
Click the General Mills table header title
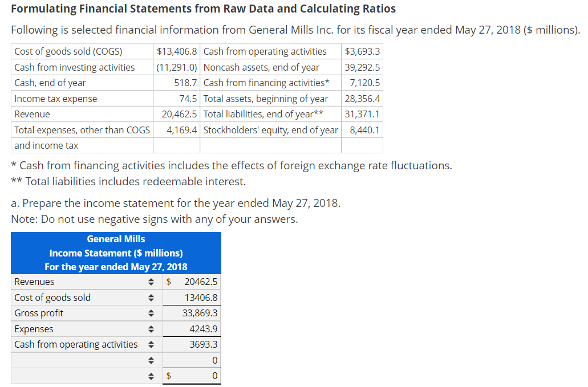click(116, 239)
